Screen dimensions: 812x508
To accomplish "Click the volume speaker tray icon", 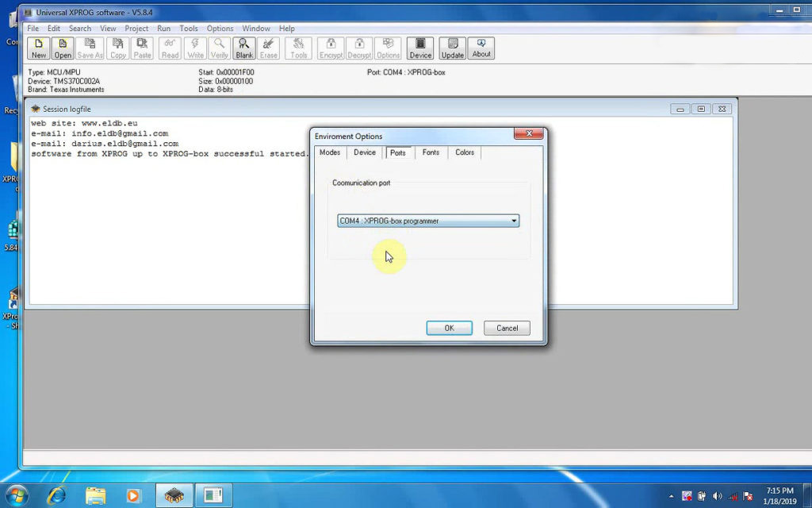I will [x=717, y=496].
